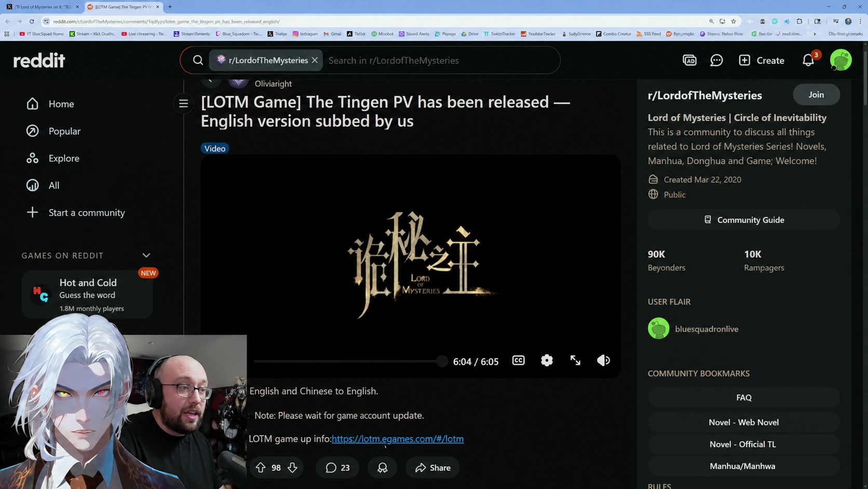Open the lotm.egames.com link

398,439
